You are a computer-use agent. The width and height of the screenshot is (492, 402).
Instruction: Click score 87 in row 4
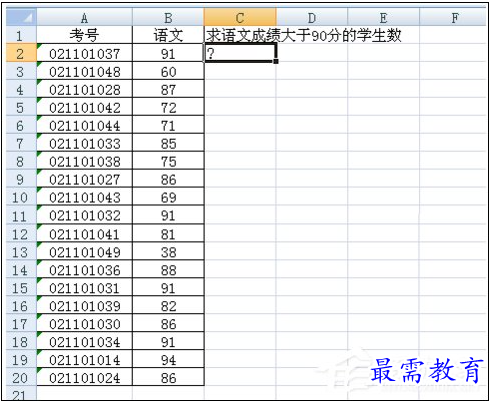(168, 89)
